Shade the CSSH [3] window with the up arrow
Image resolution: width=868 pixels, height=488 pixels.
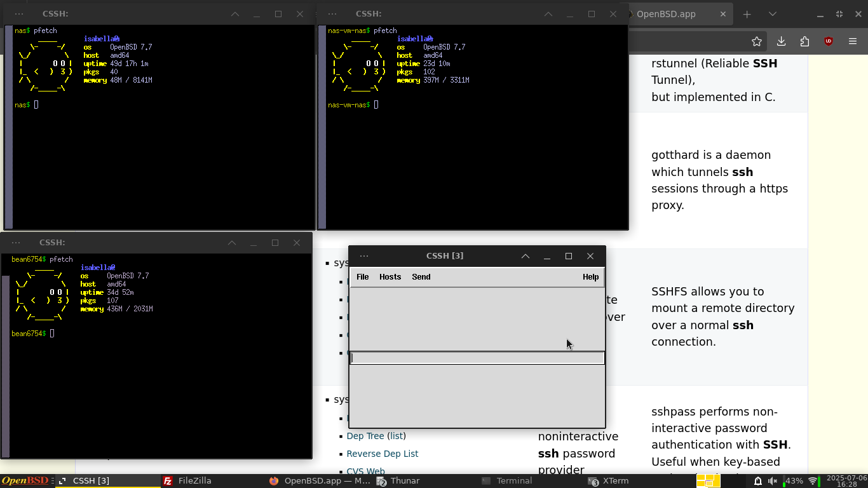coord(526,256)
